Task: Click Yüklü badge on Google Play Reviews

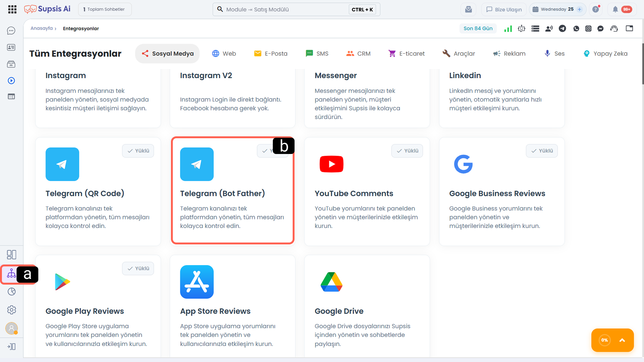Action: [138, 268]
